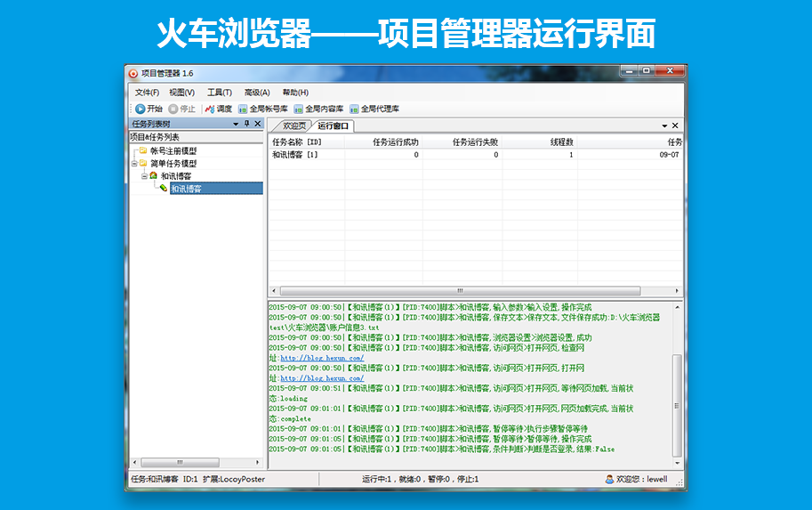Open the 任务列表树 panel dropdown arrow
Viewport: 812px width, 510px height.
[236, 125]
